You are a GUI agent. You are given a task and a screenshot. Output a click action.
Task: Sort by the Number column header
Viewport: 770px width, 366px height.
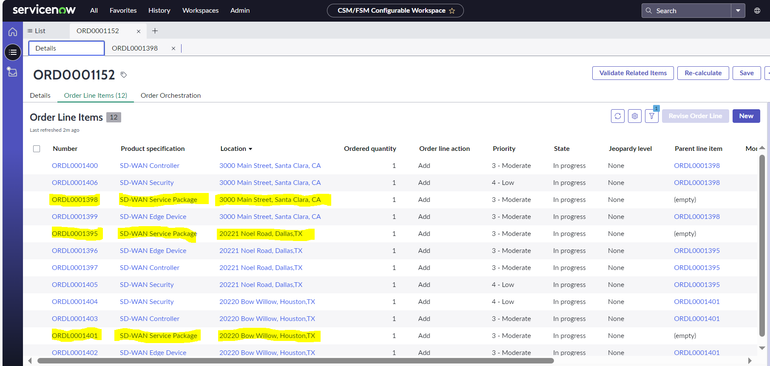(65, 149)
